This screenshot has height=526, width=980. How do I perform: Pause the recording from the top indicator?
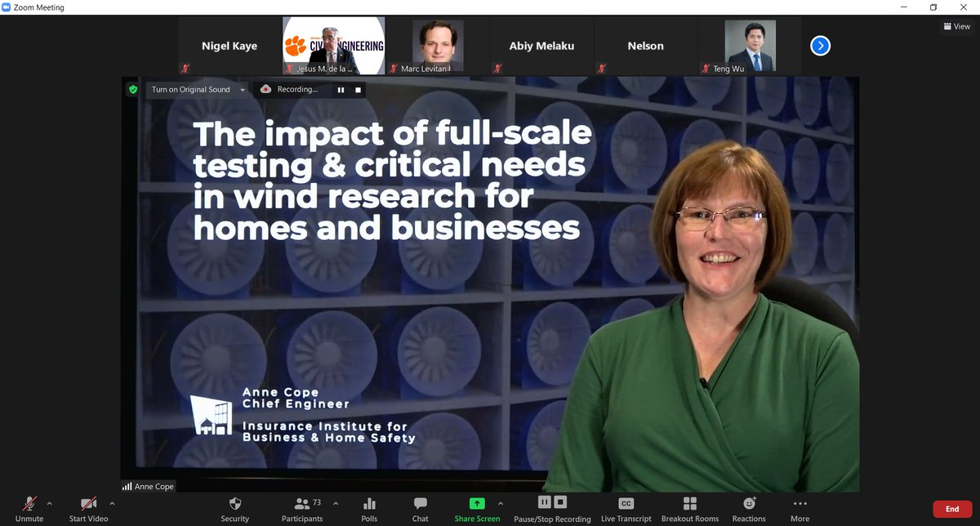click(x=341, y=90)
